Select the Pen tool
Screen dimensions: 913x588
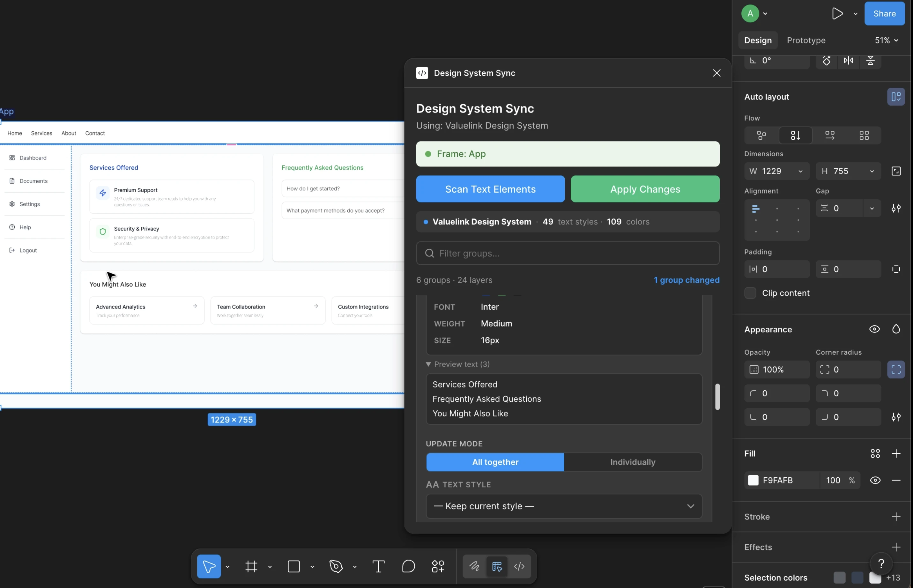(336, 566)
